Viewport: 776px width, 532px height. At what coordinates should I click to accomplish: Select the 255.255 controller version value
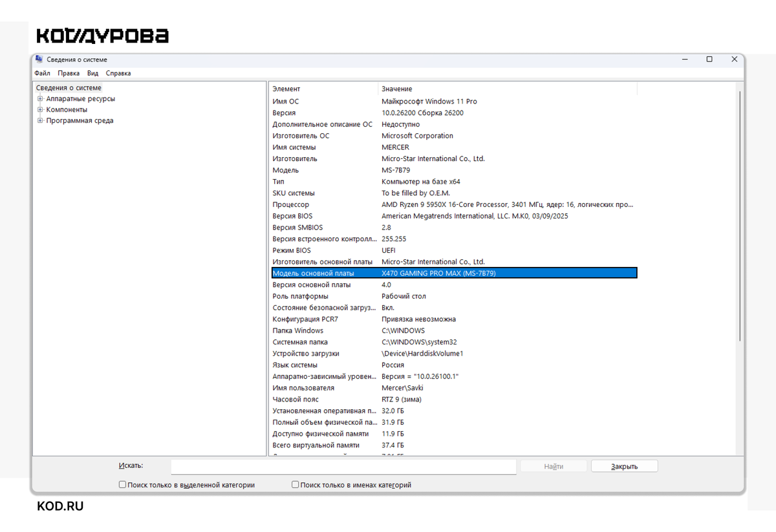pyautogui.click(x=394, y=239)
